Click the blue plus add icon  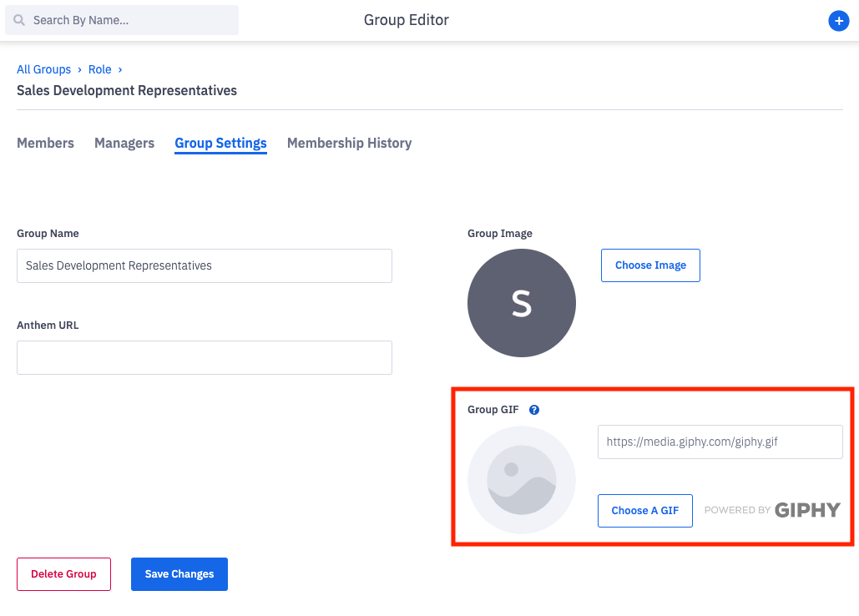pyautogui.click(x=838, y=21)
